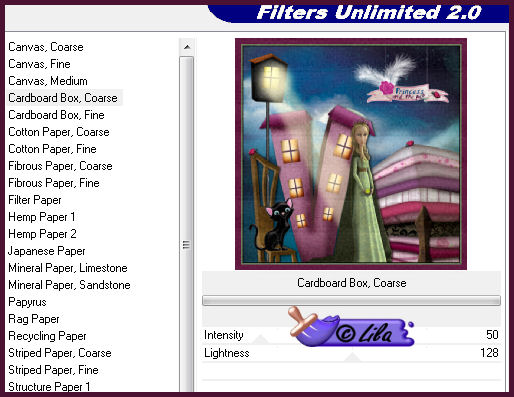Select Structure Paper 1
This screenshot has height=397, width=514.
click(49, 387)
